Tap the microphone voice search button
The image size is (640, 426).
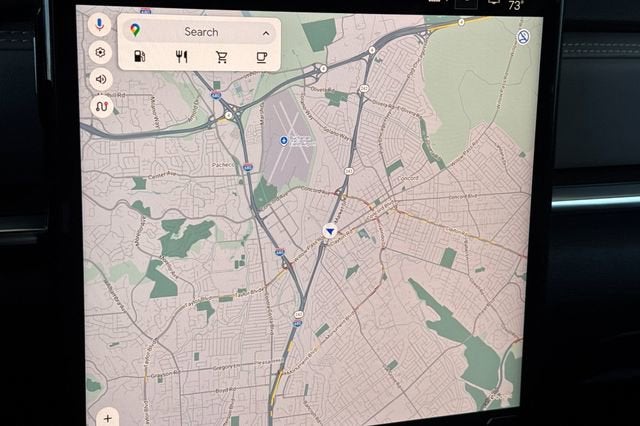[x=99, y=24]
